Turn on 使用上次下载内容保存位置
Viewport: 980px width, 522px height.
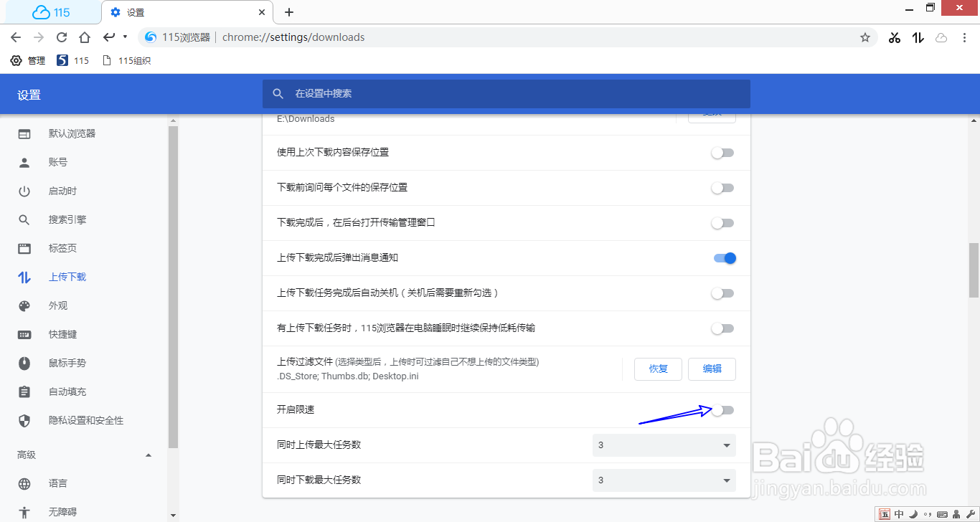click(x=722, y=152)
